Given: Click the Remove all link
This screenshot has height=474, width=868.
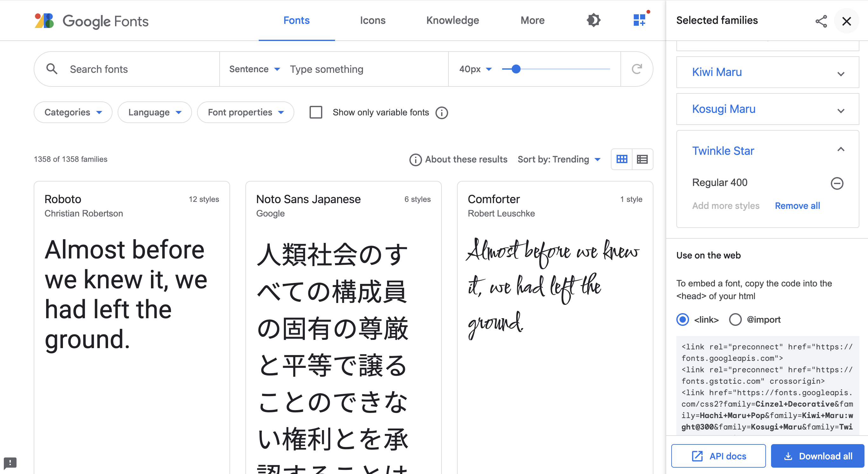Looking at the screenshot, I should coord(797,206).
